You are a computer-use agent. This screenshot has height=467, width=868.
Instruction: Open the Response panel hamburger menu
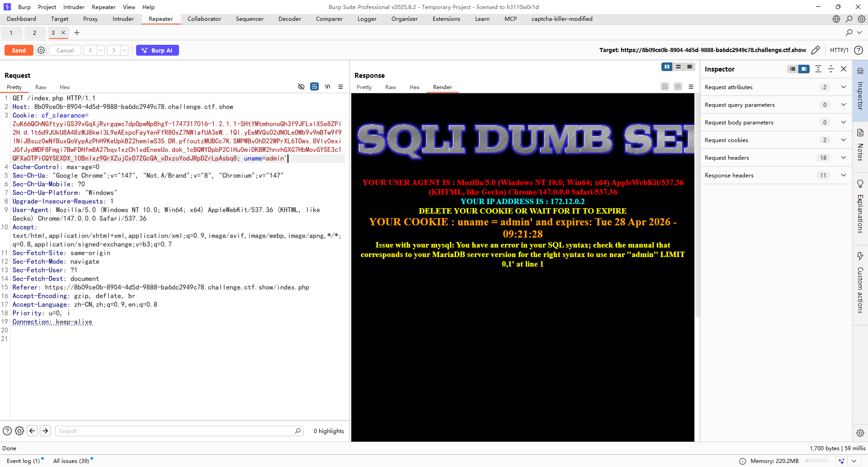point(691,87)
